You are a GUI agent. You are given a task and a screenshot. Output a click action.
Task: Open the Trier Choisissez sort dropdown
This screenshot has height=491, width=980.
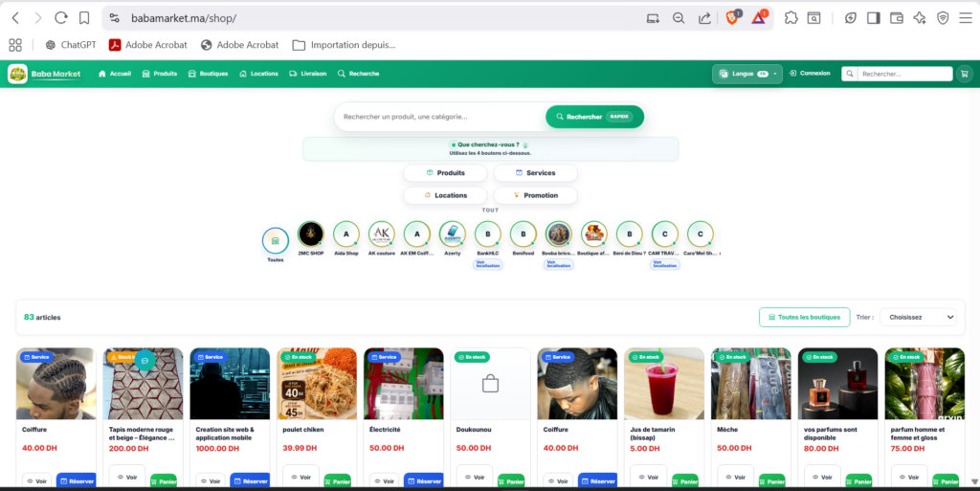[919, 318]
